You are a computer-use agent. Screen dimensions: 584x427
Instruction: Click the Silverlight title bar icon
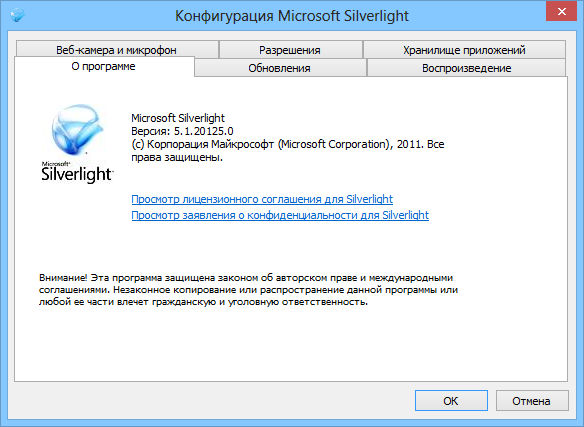[x=17, y=15]
